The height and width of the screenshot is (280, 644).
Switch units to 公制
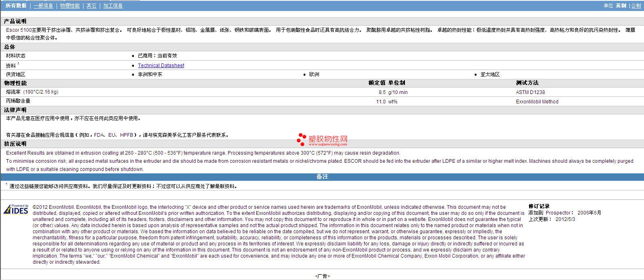pyautogui.click(x=636, y=6)
